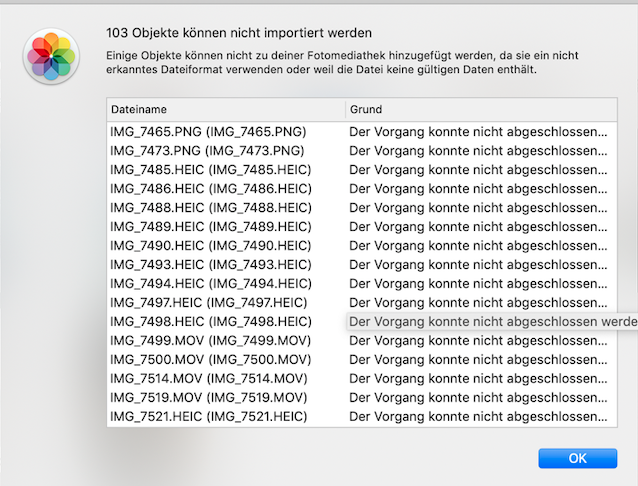Click the IMG_7497.HEIC list entry

point(210,302)
